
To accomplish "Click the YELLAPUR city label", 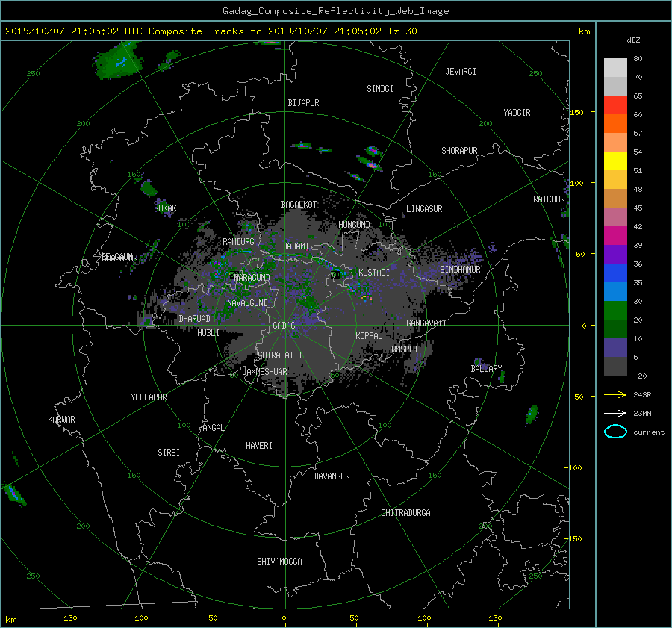I will coord(149,397).
